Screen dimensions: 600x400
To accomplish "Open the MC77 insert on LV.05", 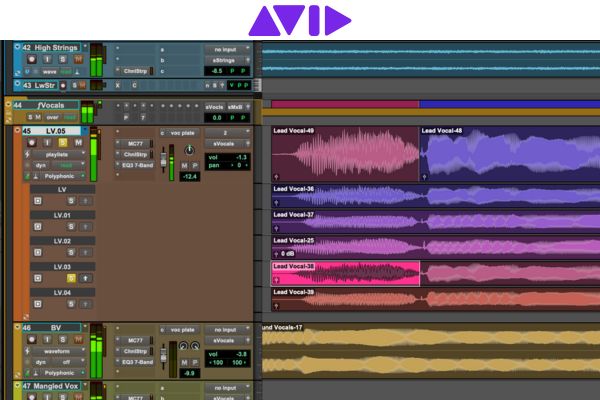I will tap(134, 143).
